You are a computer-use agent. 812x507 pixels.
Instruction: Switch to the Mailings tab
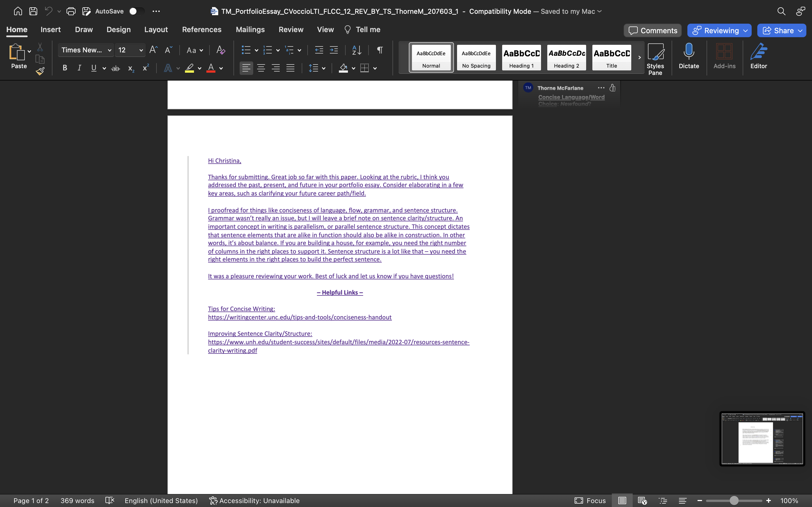point(250,30)
